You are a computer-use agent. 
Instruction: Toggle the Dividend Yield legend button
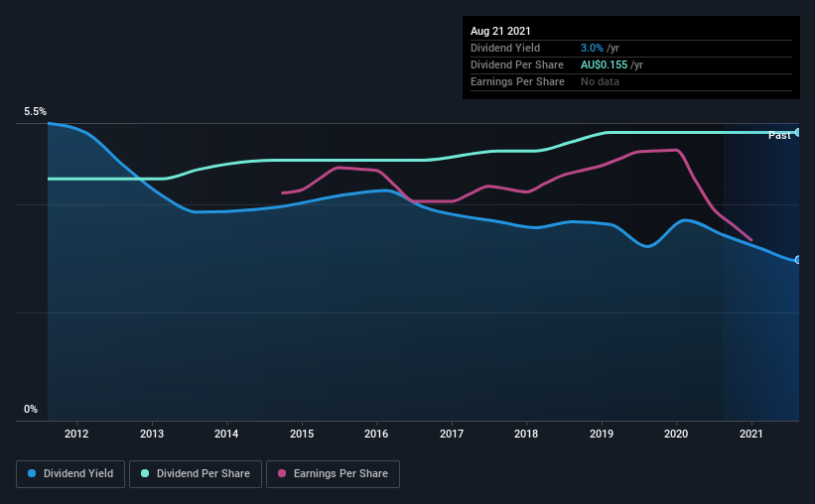pos(70,474)
